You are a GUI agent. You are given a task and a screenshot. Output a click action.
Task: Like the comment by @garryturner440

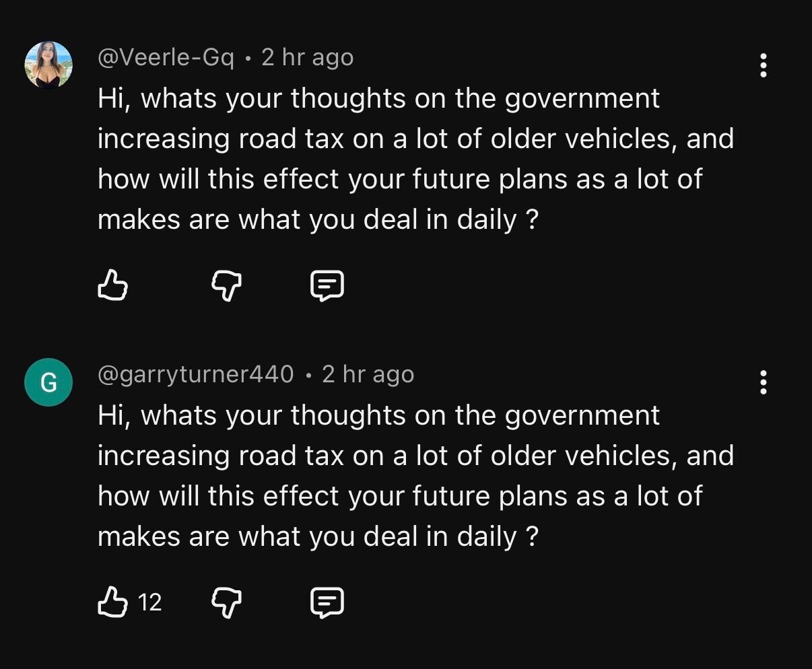point(112,601)
